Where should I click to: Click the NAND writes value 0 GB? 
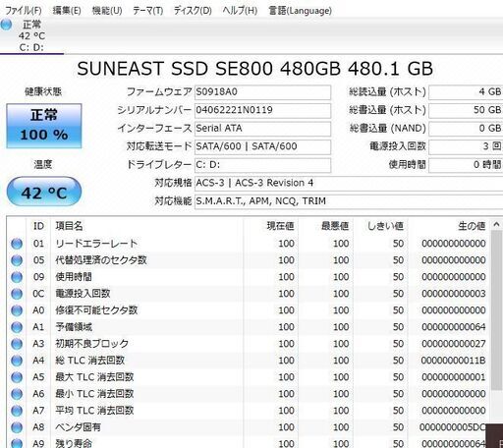point(466,129)
